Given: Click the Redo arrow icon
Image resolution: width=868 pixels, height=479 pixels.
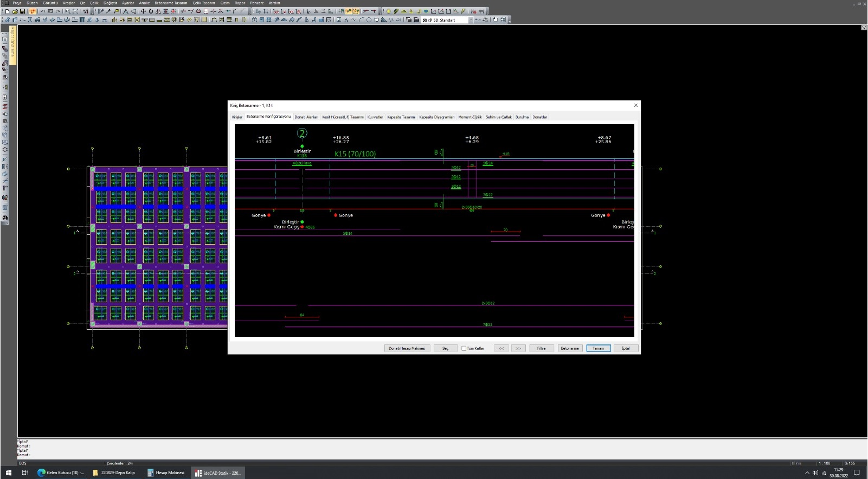Looking at the screenshot, I should 57,11.
